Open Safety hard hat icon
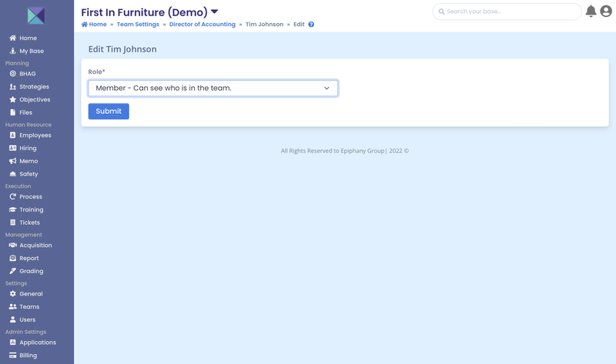Screen dimensions: 616x364 pos(12,174)
